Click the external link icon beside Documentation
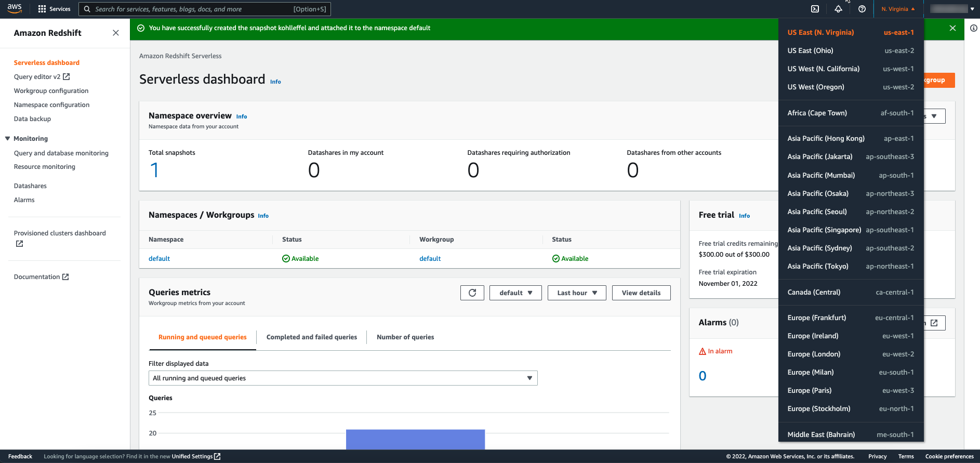The height and width of the screenshot is (463, 980). [x=65, y=277]
